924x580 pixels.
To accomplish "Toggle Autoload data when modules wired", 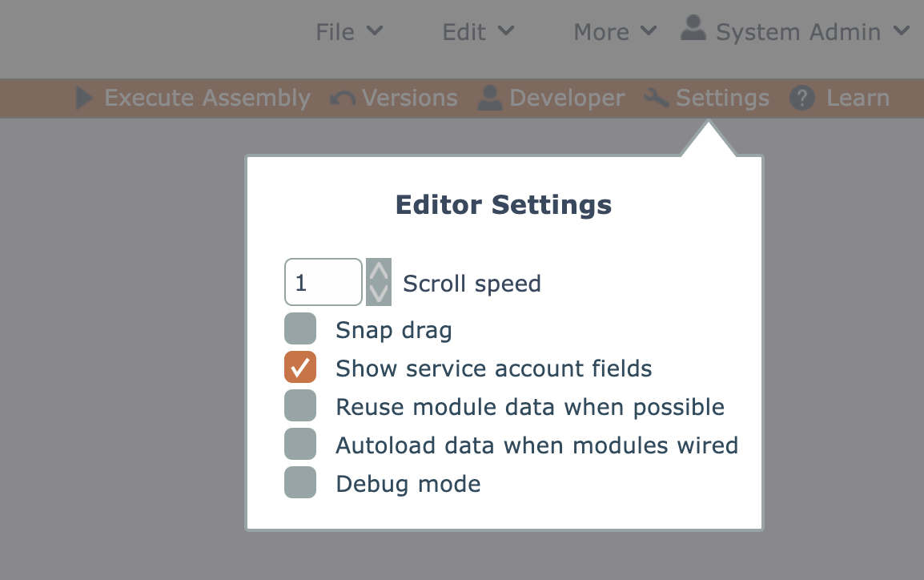I will pos(300,445).
